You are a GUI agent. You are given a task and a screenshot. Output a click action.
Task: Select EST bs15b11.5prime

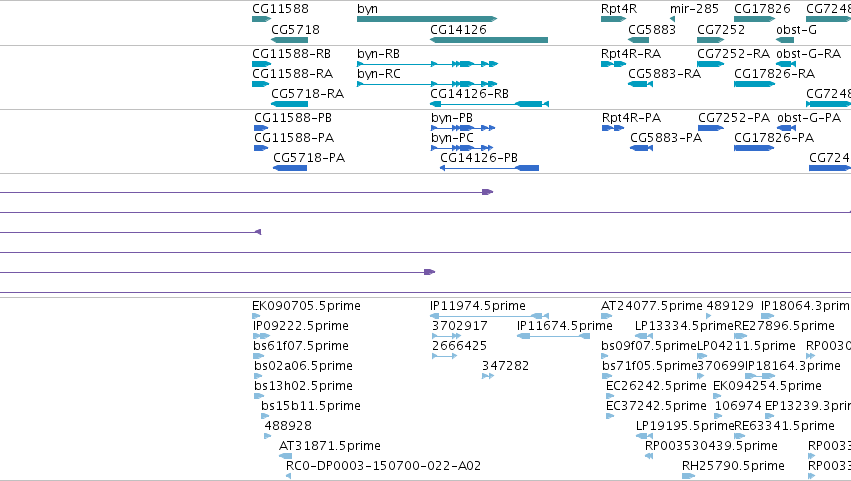click(310, 406)
